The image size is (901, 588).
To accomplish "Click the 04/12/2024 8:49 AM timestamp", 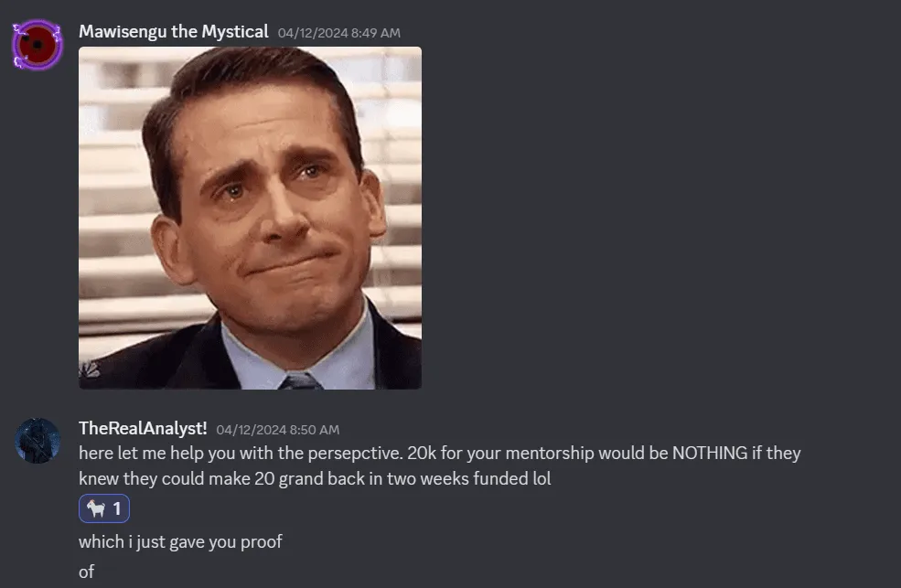I will (339, 33).
